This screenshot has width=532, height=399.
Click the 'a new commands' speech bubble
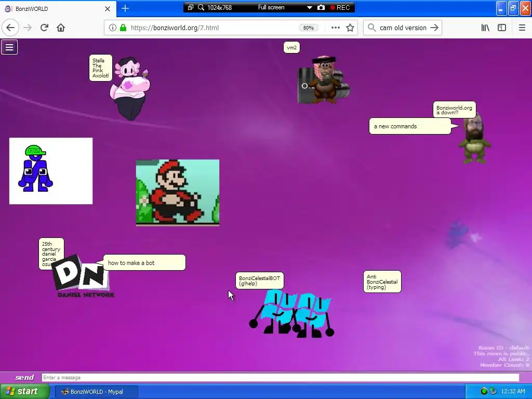coord(410,126)
